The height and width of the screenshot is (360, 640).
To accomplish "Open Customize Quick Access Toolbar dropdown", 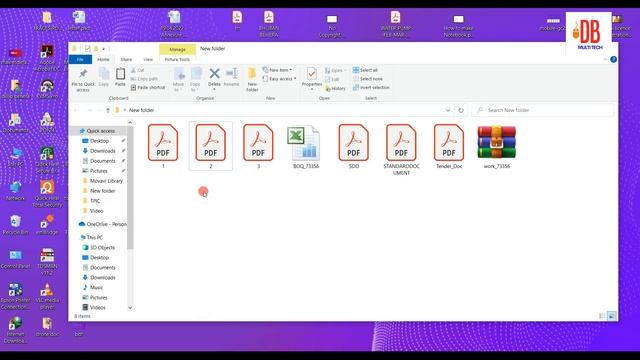I will tap(104, 49).
